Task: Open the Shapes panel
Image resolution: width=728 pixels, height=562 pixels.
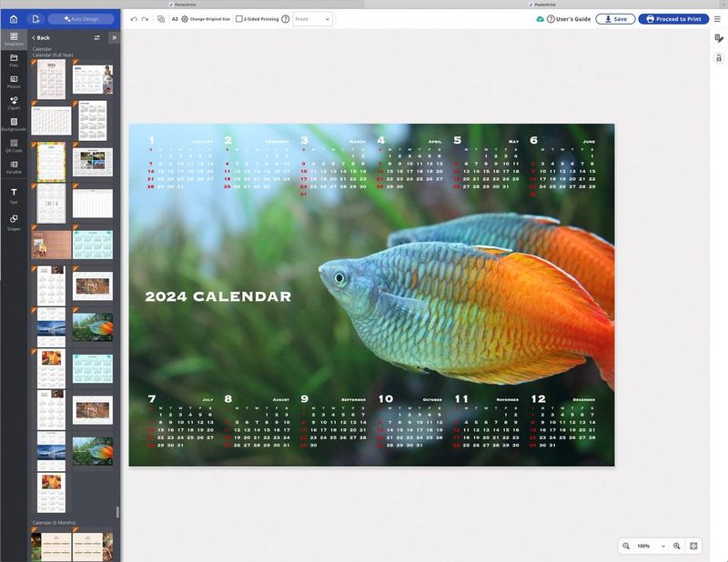Action: 14,216
